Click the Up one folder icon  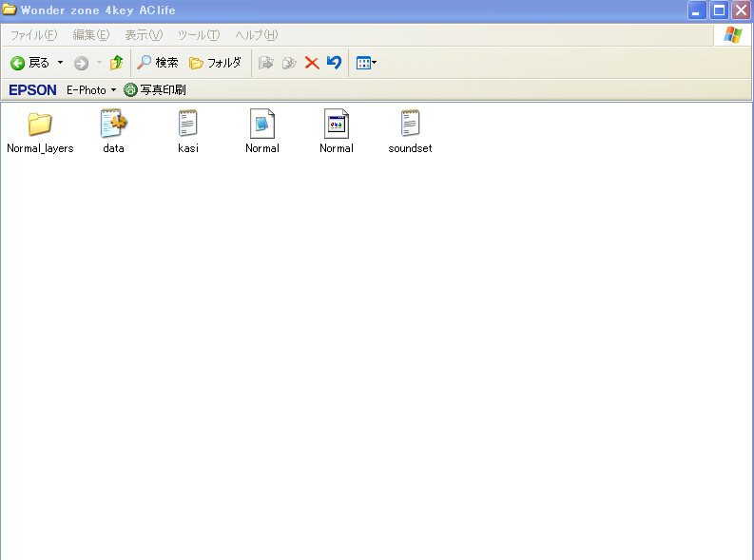click(116, 63)
